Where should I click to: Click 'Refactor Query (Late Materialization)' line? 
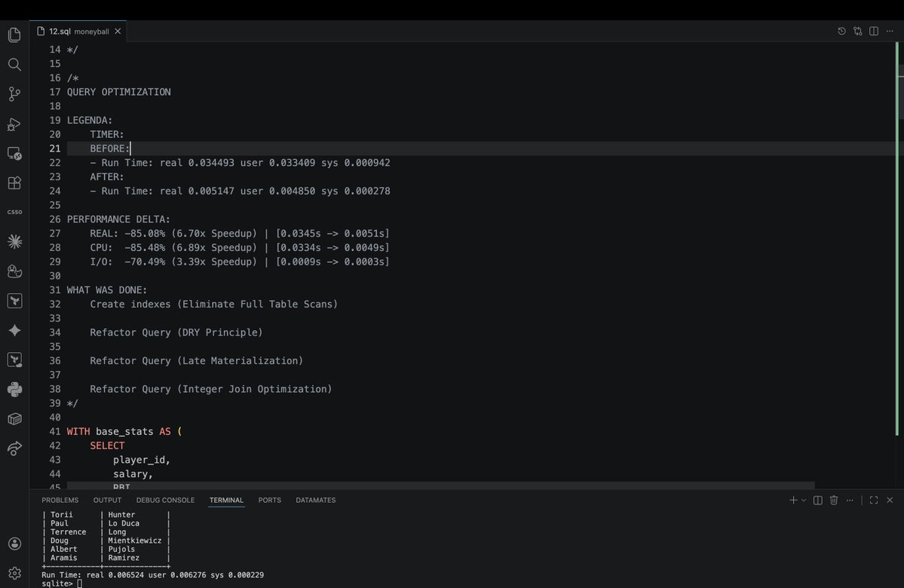pyautogui.click(x=197, y=360)
